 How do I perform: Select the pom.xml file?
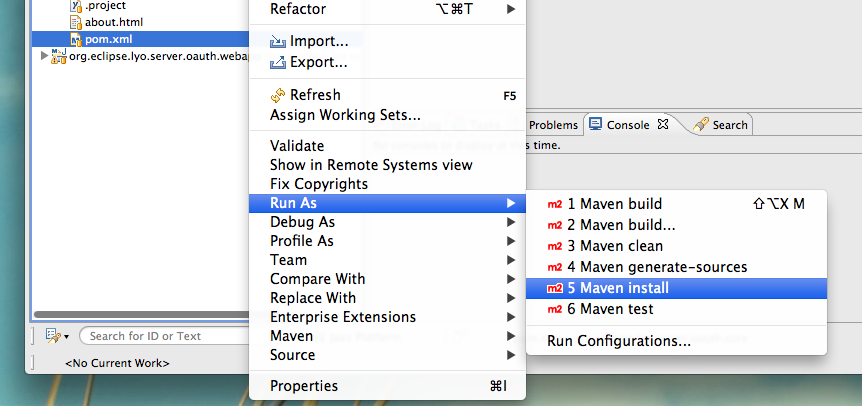[140, 39]
